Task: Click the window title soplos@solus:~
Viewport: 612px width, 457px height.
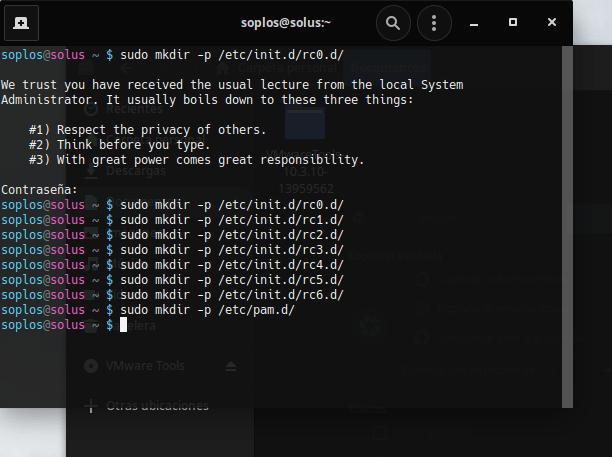Action: click(x=286, y=23)
